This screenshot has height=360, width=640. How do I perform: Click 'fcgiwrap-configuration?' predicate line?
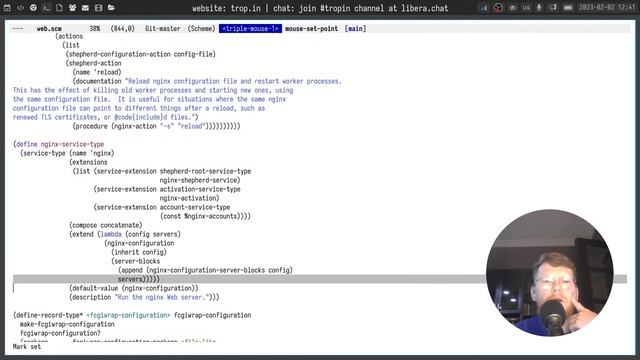click(60, 333)
